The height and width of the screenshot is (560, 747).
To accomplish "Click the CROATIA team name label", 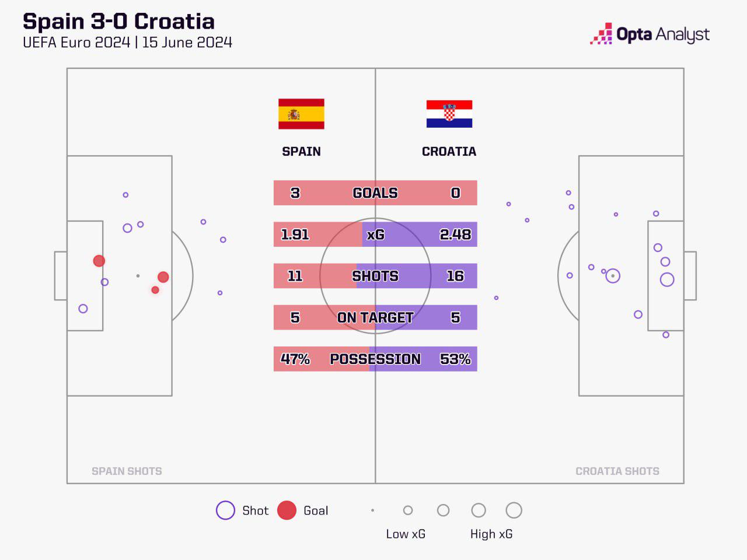I will click(x=449, y=152).
